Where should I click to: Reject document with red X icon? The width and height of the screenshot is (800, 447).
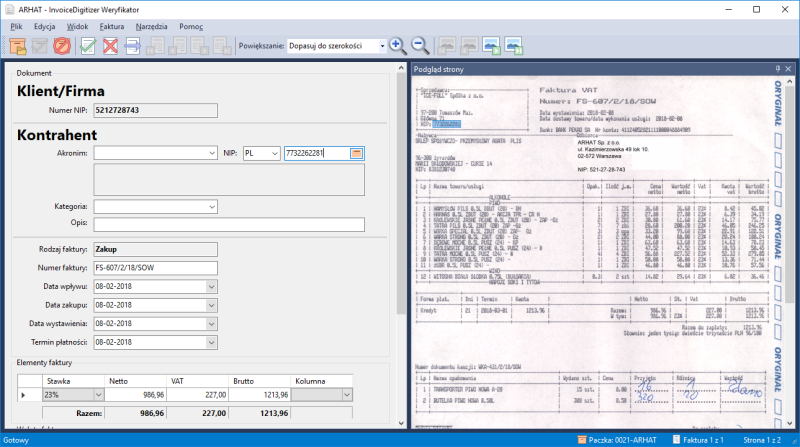tap(110, 46)
